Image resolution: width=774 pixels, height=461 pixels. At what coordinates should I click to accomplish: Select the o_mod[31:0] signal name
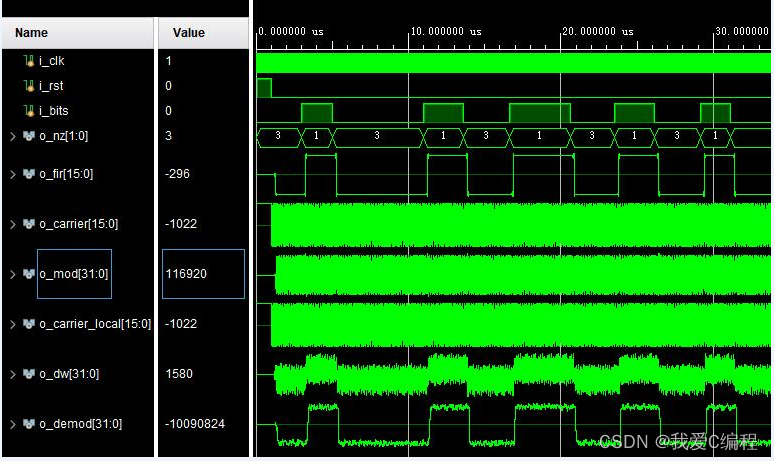[74, 274]
